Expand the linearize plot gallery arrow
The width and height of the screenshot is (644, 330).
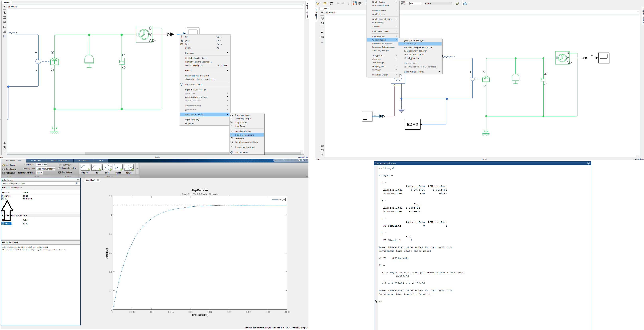(x=137, y=169)
